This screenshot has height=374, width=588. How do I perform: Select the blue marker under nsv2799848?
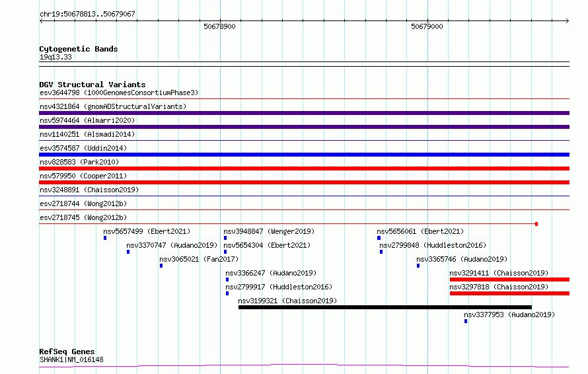(381, 252)
